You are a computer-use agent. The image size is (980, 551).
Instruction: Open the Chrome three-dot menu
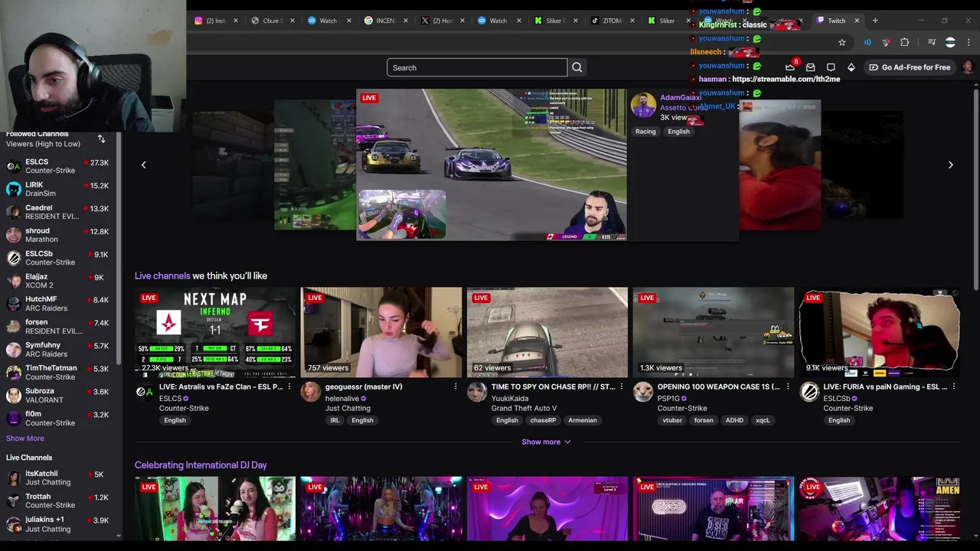click(x=969, y=42)
